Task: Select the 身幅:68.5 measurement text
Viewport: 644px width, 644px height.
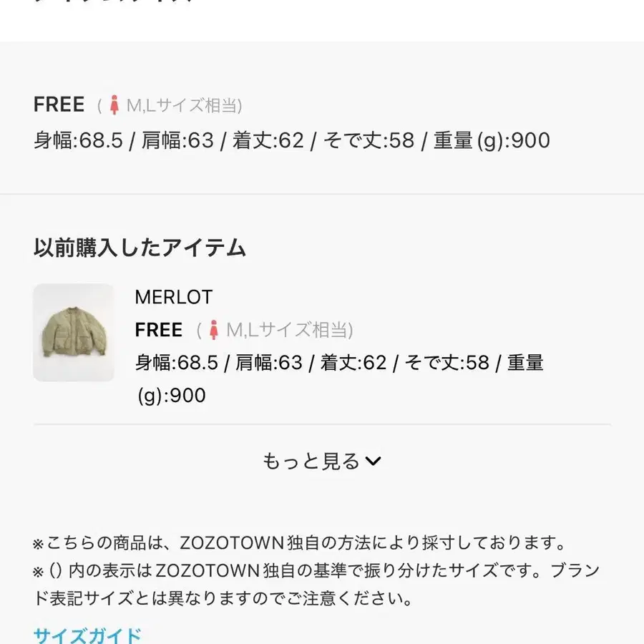Action: tap(79, 142)
